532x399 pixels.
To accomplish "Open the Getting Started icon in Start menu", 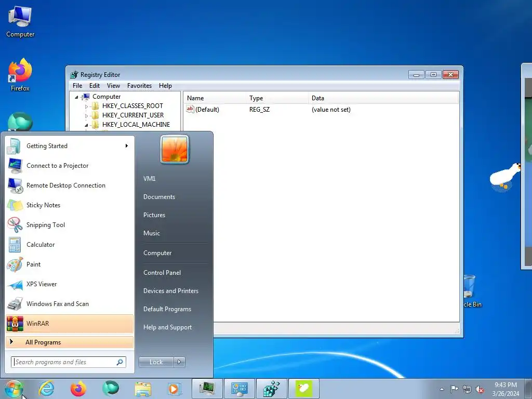I will point(14,146).
